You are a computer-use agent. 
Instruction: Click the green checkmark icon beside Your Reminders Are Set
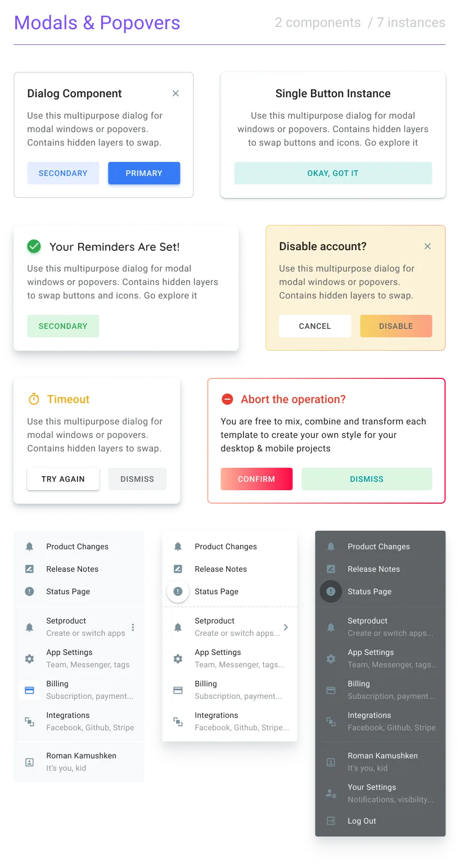coord(34,246)
